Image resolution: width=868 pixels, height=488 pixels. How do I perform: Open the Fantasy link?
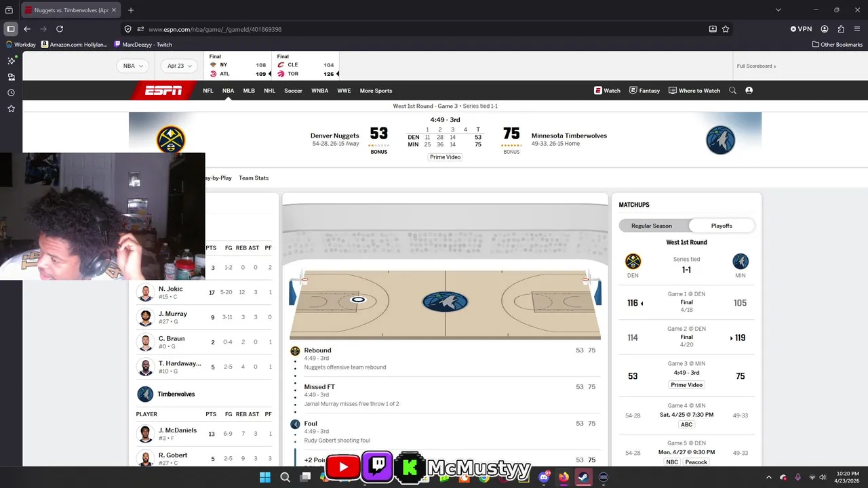644,90
